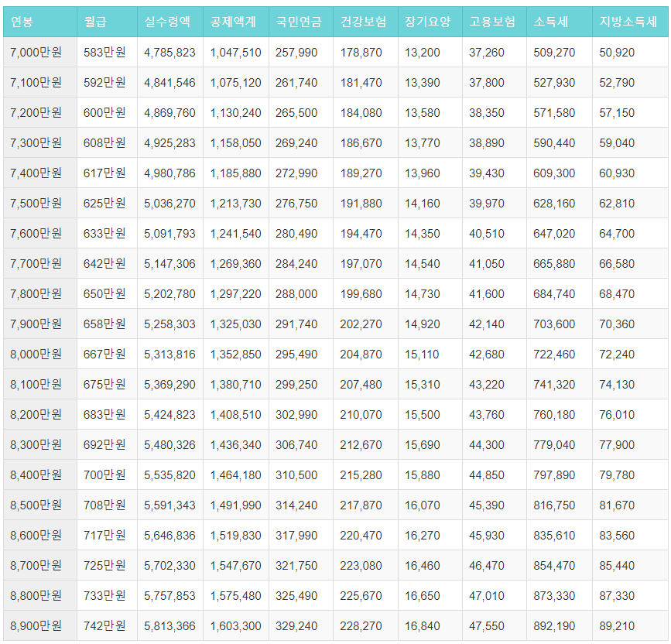Click long-term care value 15,500

tap(422, 415)
